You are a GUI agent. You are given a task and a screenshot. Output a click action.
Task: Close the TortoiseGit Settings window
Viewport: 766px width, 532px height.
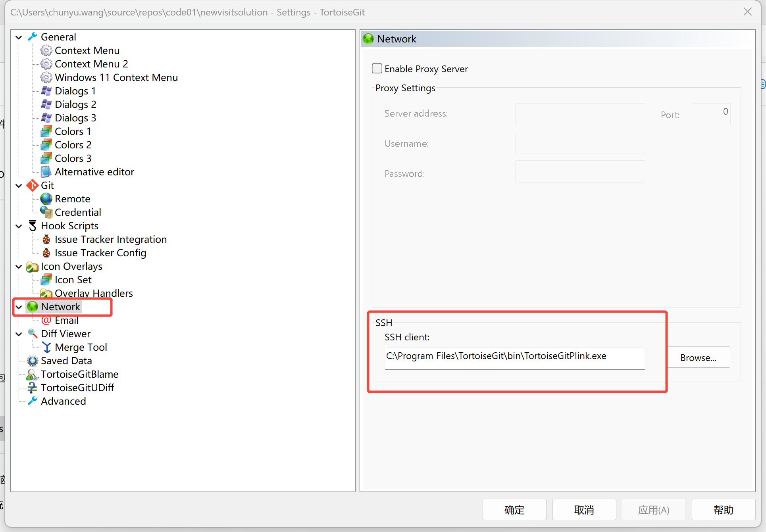[748, 12]
